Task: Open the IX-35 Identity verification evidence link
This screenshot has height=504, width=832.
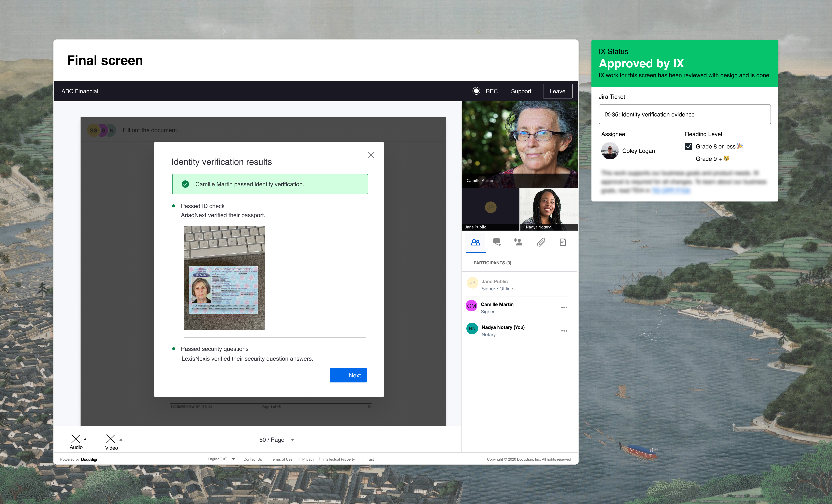Action: 649,114
